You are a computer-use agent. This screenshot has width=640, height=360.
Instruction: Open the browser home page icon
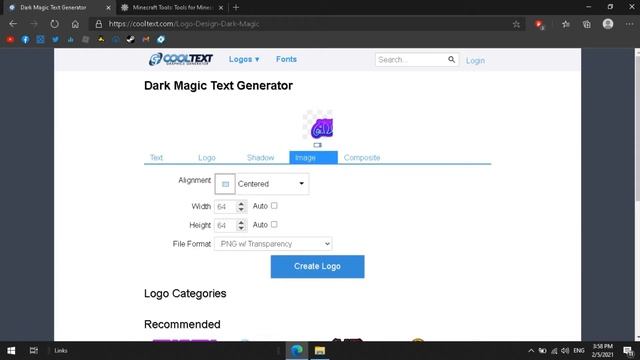point(75,24)
